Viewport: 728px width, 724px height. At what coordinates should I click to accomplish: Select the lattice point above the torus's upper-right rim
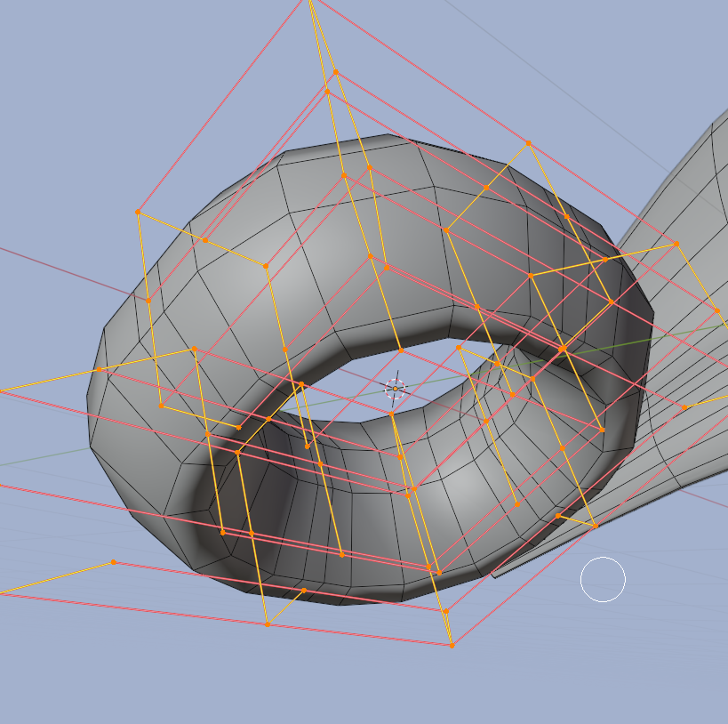pos(528,143)
